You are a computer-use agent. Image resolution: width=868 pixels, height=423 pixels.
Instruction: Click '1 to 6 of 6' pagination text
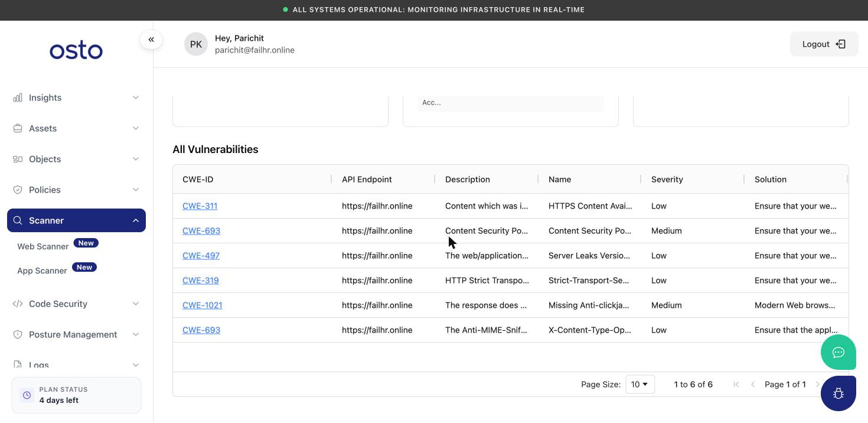(x=693, y=385)
